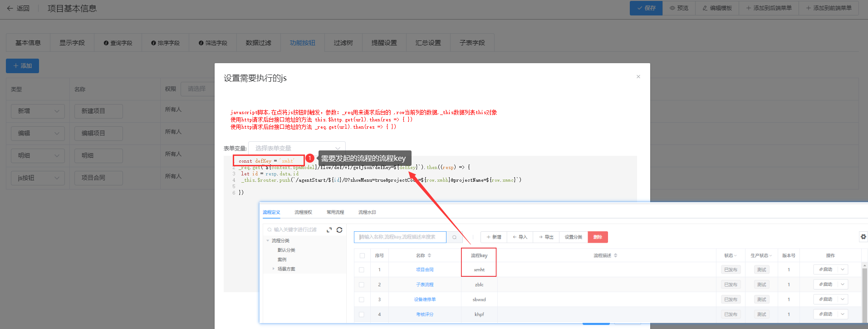Open dropdown arrow next to 启动 for 子表流程

(x=843, y=284)
